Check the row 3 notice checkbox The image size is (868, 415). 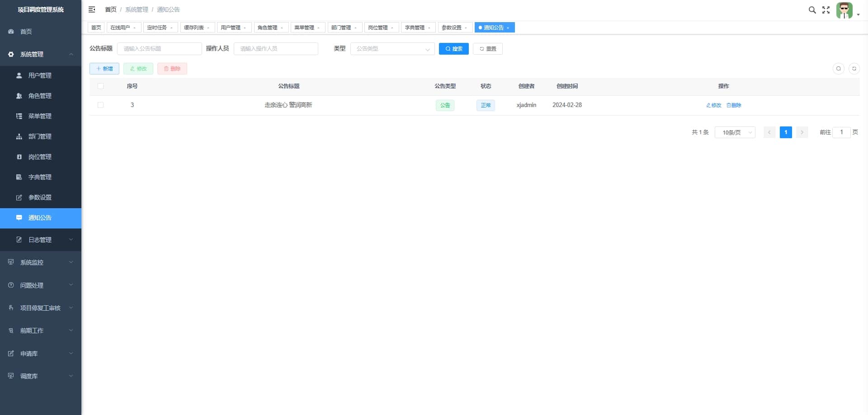point(100,105)
